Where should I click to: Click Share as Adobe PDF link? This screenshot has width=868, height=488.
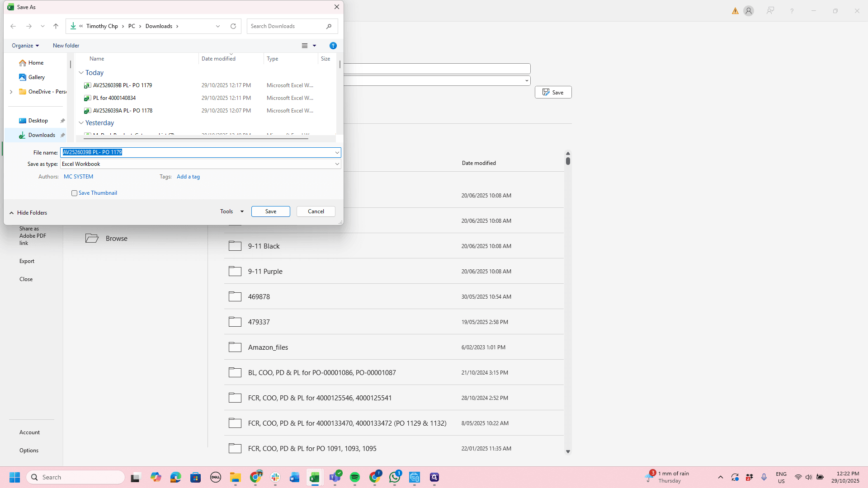coord(33,236)
